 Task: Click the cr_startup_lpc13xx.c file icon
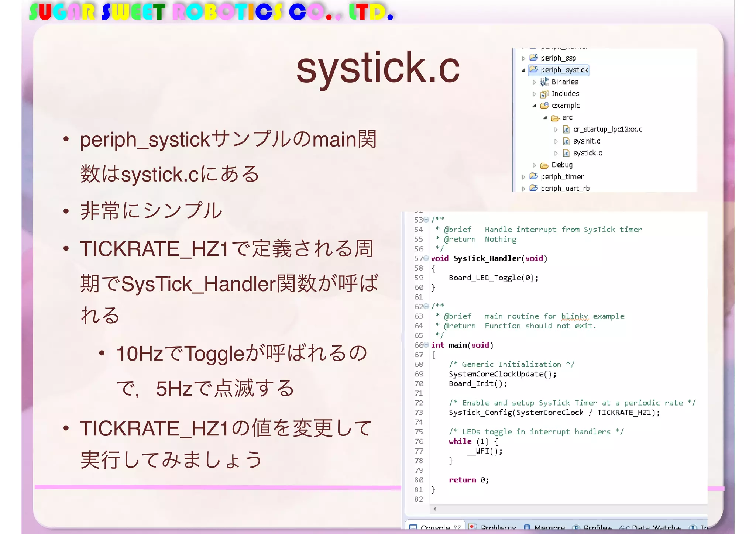pos(566,130)
